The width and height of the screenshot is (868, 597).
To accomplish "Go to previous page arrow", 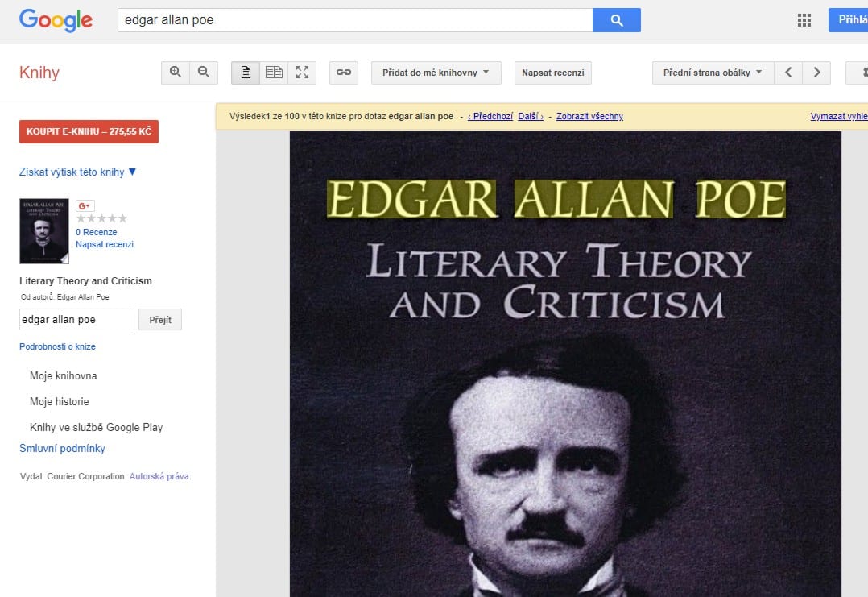I will tap(788, 73).
